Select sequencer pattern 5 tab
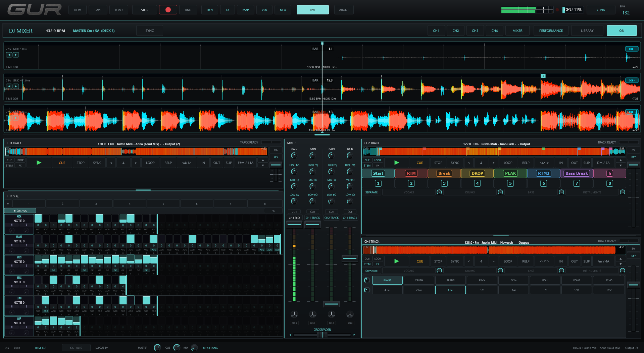The image size is (644, 353). pyautogui.click(x=163, y=203)
